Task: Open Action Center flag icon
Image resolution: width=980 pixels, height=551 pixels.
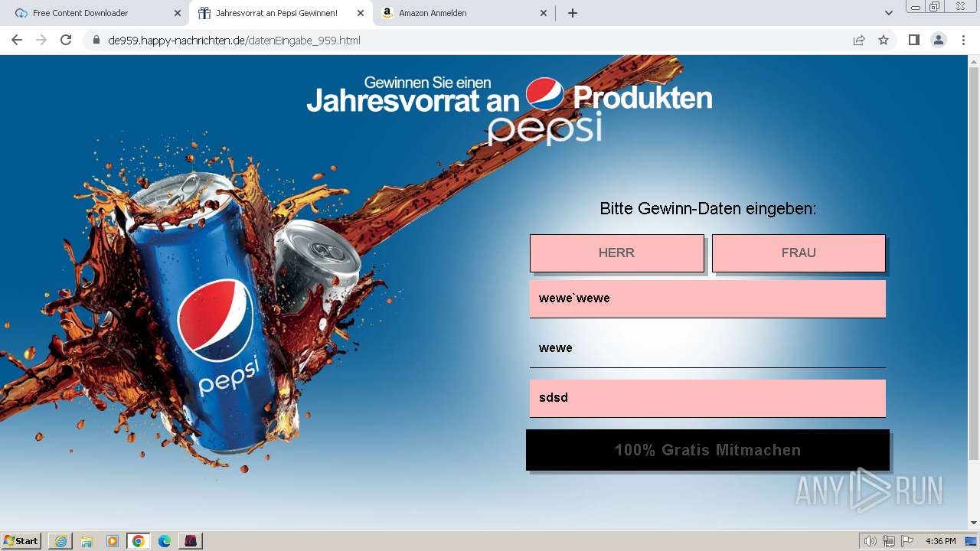Action: (x=907, y=541)
